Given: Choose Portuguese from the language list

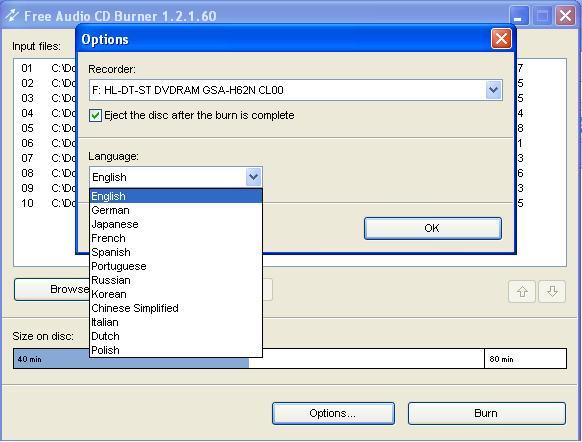Looking at the screenshot, I should [176, 266].
